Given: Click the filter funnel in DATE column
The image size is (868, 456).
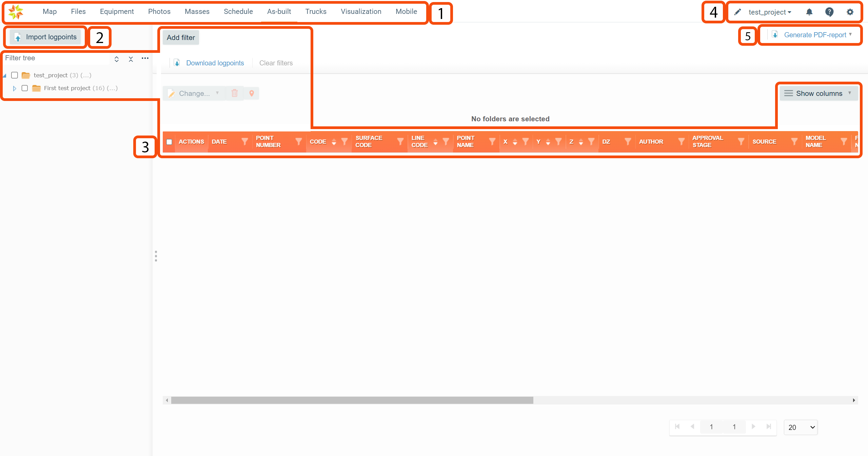Looking at the screenshot, I should coord(244,142).
